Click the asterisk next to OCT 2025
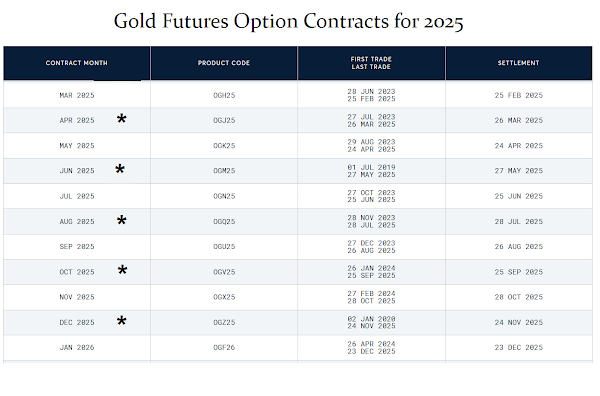 coord(122,271)
